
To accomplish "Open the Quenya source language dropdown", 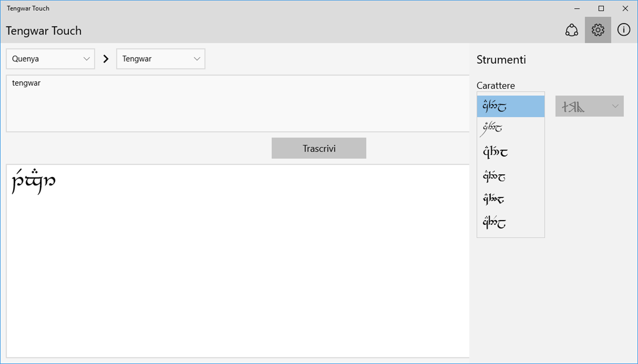I will pyautogui.click(x=50, y=59).
